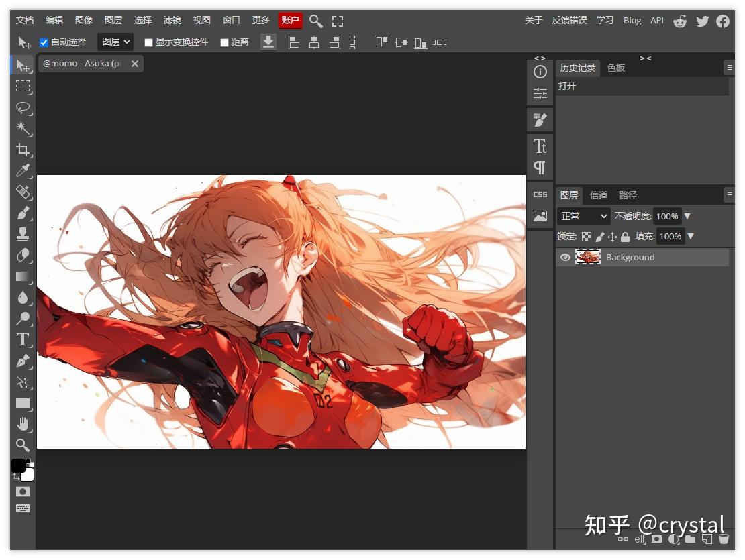Select the Blur droplet tool
The width and height of the screenshot is (745, 560).
(x=22, y=298)
